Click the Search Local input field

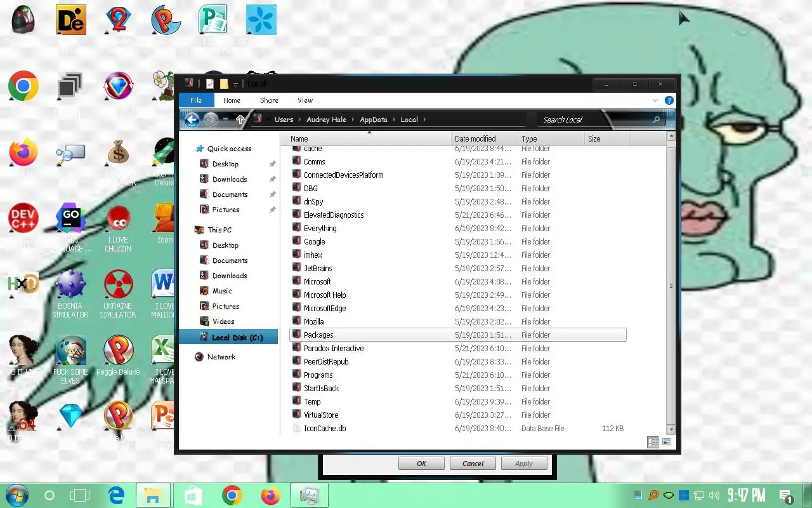(593, 119)
